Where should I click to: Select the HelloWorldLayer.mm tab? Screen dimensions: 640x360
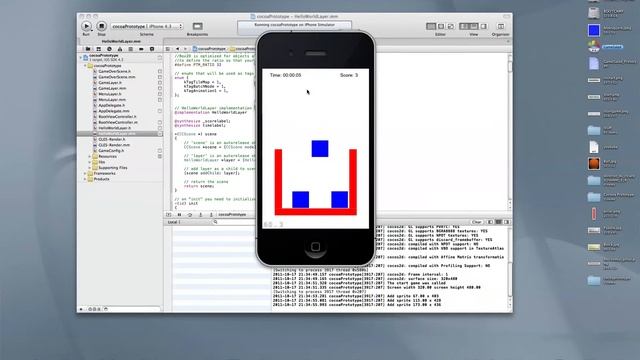121,41
